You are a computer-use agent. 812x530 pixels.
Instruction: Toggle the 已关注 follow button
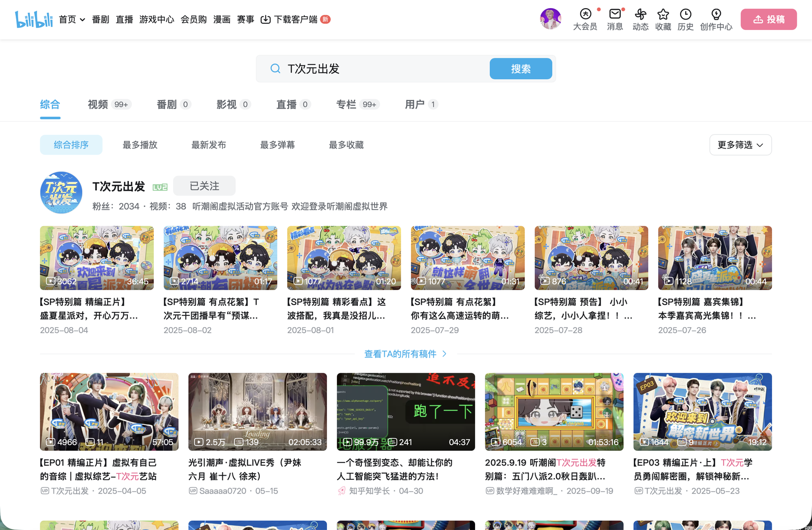[x=204, y=186]
